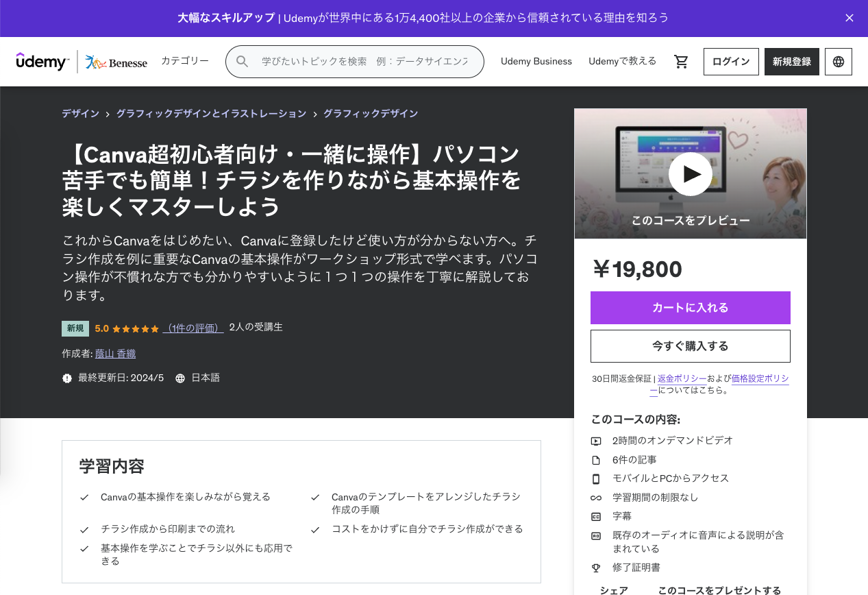Click the カートに入れる button
The height and width of the screenshot is (595, 868).
(x=690, y=308)
